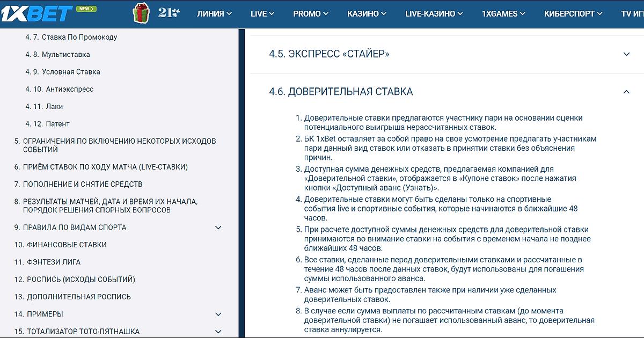
Task: Expand ПРАВИЛА ПО ВИДАМ СПОРТА chevron
Action: click(218, 227)
